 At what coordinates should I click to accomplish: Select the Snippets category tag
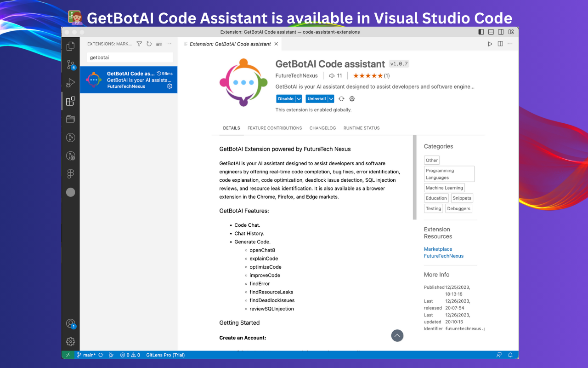(462, 198)
